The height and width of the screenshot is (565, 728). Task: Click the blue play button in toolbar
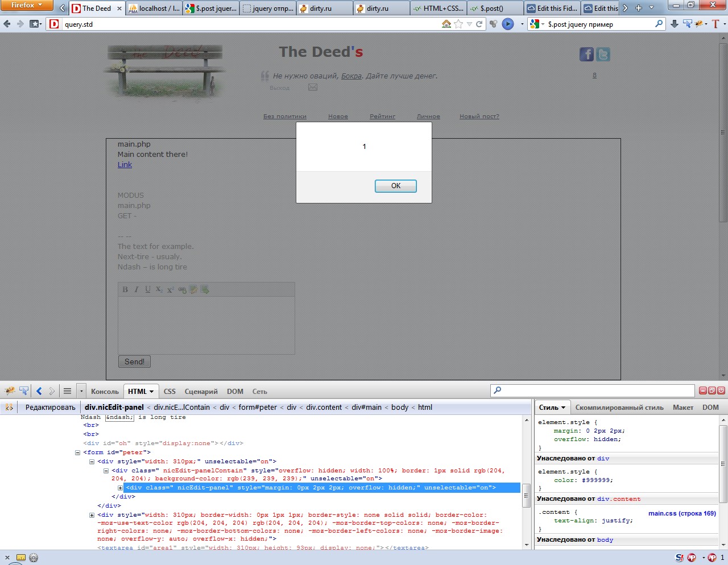(508, 24)
